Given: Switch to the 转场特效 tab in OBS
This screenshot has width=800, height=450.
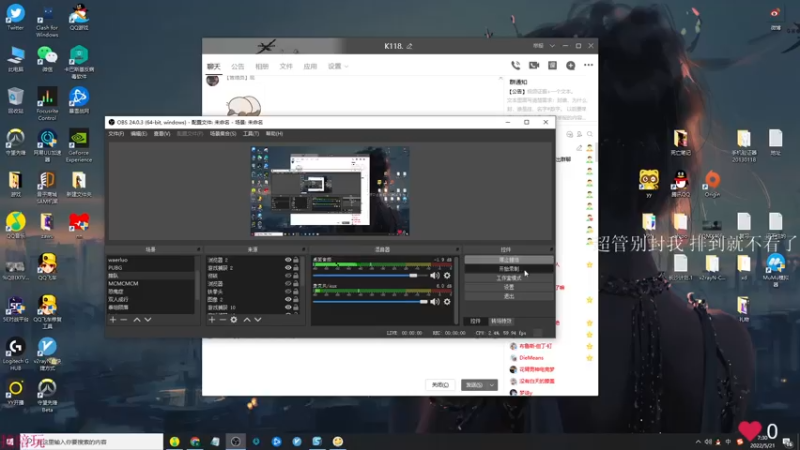Looking at the screenshot, I should pyautogui.click(x=501, y=321).
